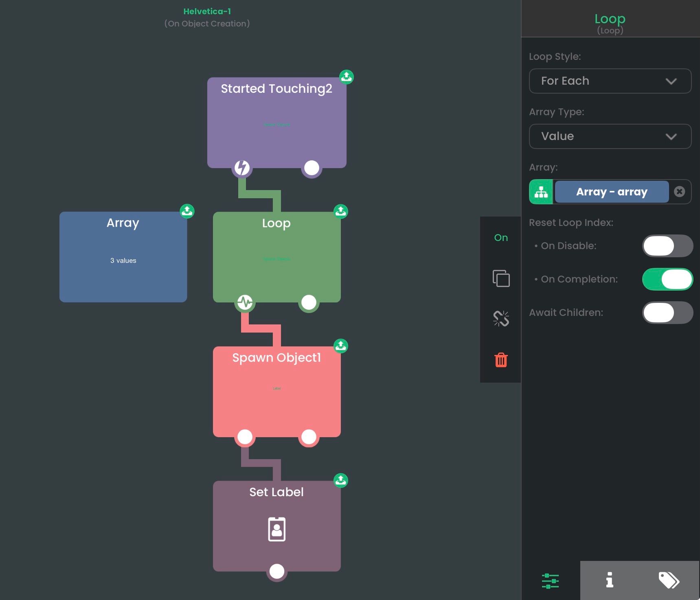Click export icon on Started Touching2 node
The image size is (700, 600).
[x=347, y=77]
